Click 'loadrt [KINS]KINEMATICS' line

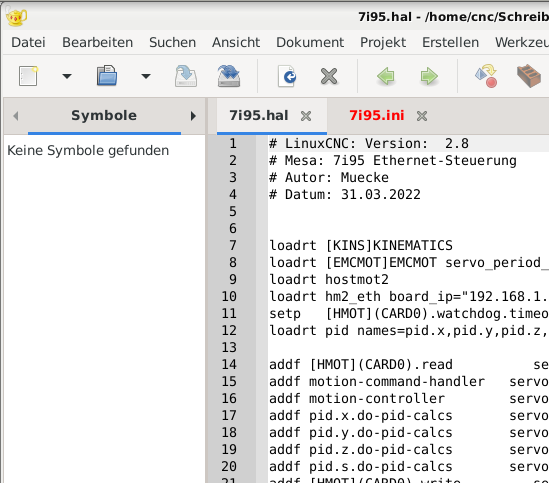(x=361, y=246)
